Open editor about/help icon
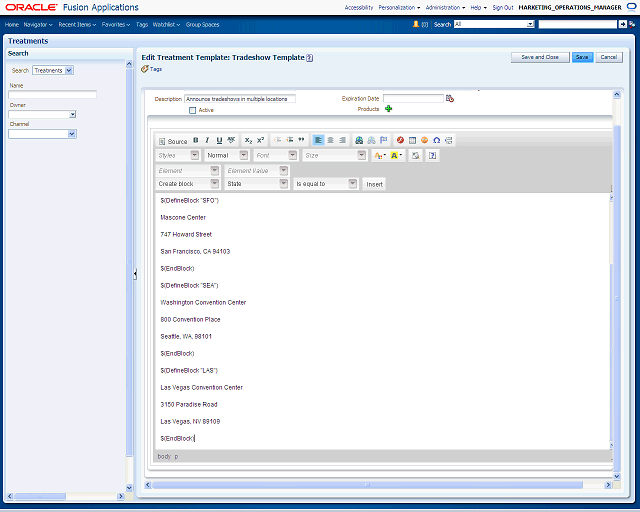This screenshot has height=512, width=640. click(433, 156)
